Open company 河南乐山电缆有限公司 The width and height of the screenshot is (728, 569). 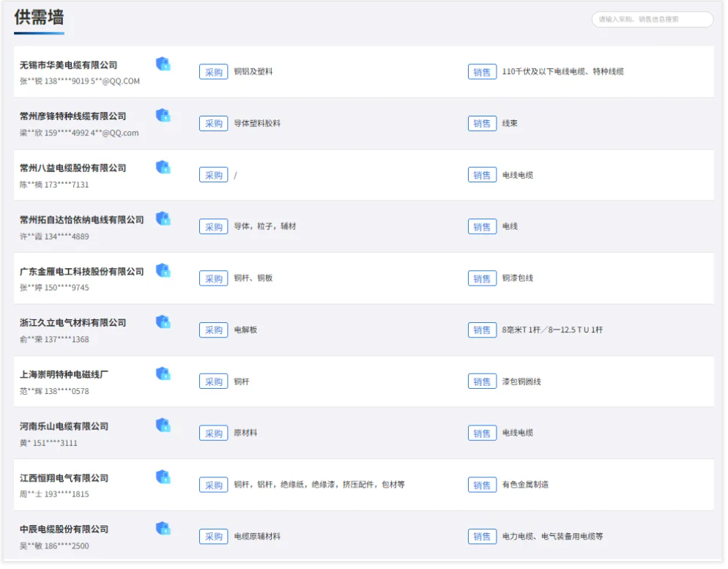(64, 427)
